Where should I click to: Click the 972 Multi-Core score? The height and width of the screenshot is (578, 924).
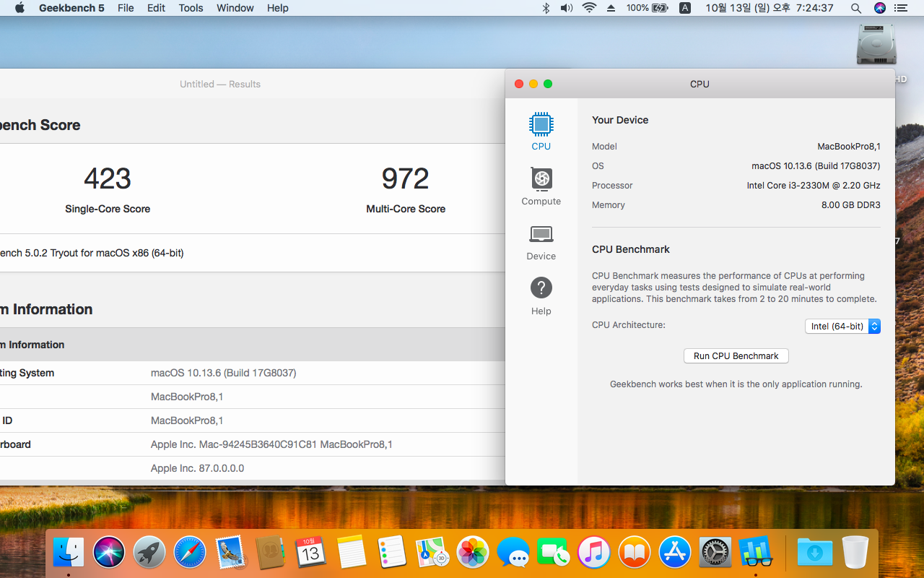(x=406, y=178)
